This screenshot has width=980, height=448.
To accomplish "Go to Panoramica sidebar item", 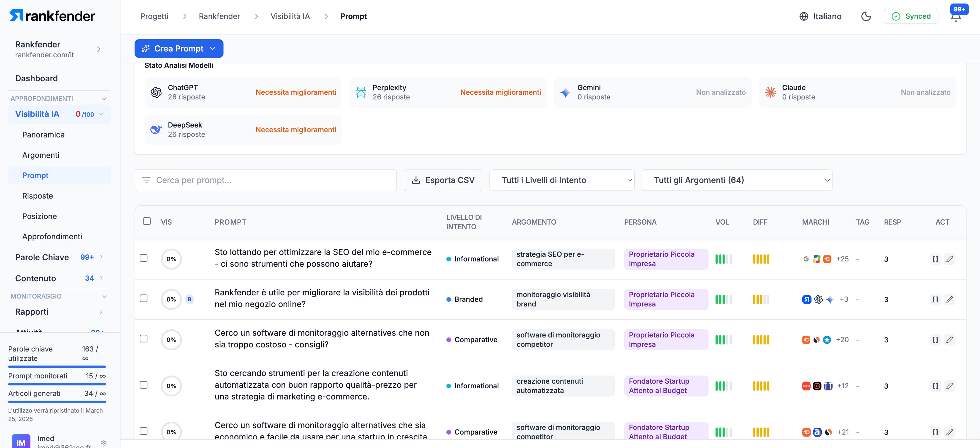I will 43,135.
